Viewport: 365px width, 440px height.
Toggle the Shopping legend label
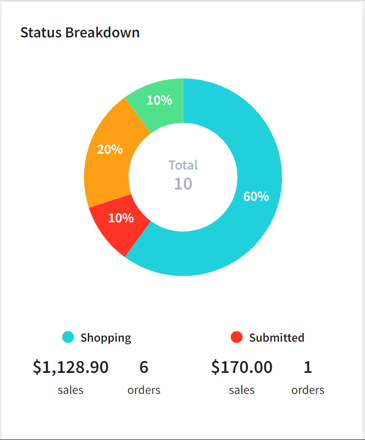tap(106, 338)
